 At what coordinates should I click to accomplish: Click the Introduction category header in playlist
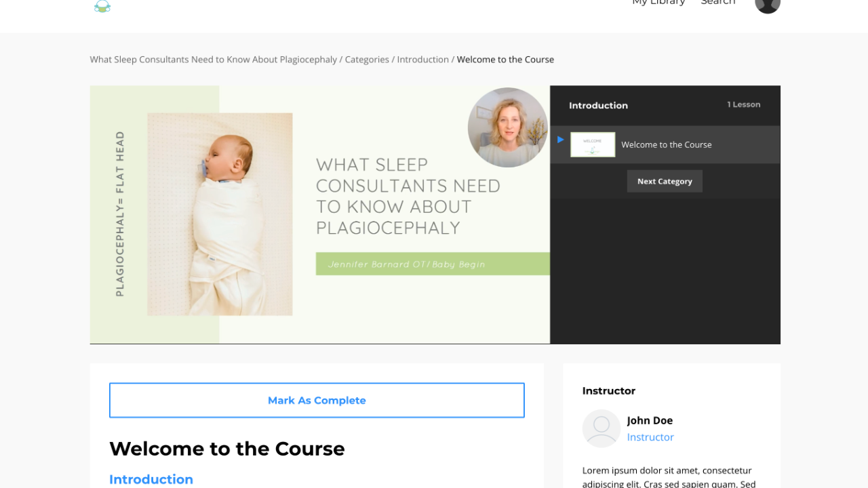pos(598,105)
